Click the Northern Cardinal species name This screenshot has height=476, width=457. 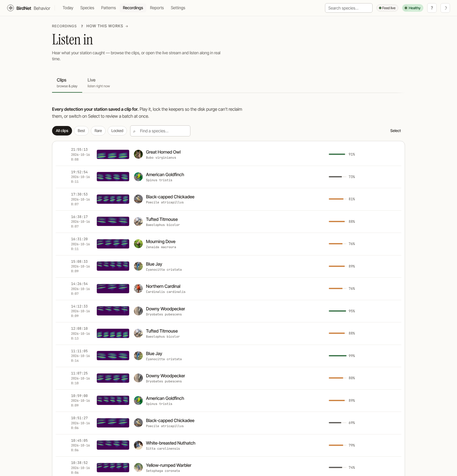pyautogui.click(x=163, y=286)
